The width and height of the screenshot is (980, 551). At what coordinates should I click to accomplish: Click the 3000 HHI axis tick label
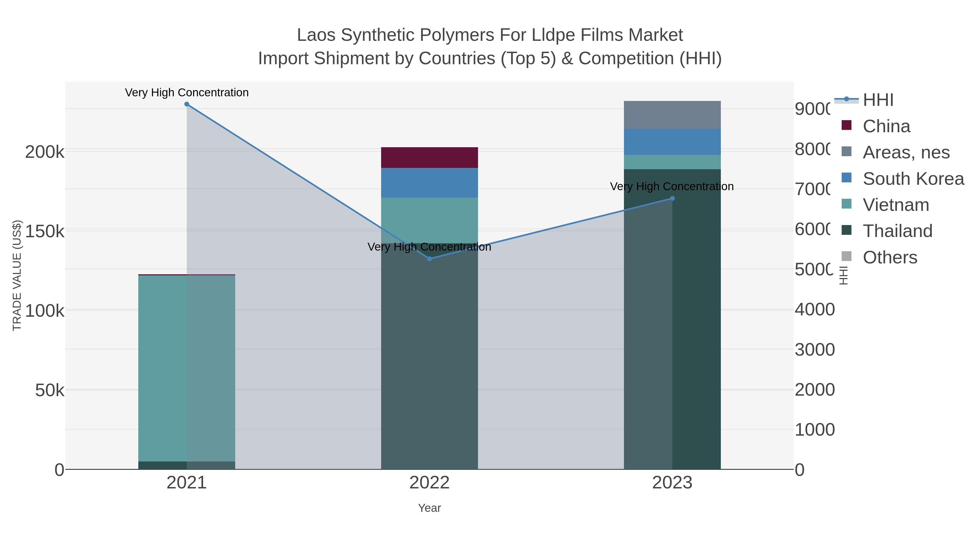click(815, 350)
